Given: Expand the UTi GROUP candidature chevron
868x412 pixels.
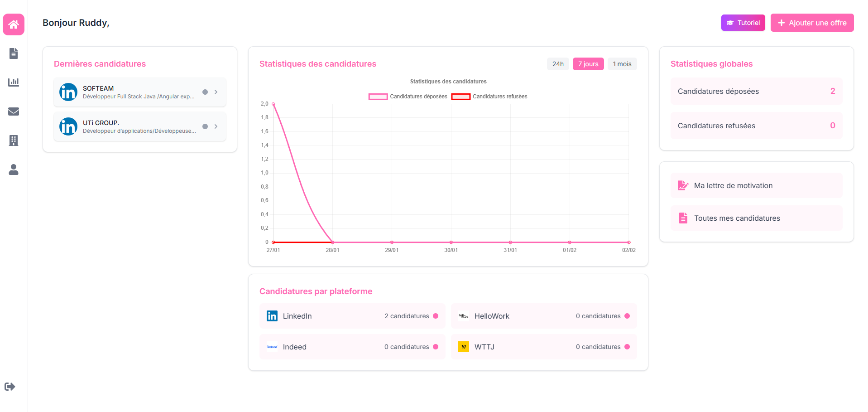Looking at the screenshot, I should (216, 126).
